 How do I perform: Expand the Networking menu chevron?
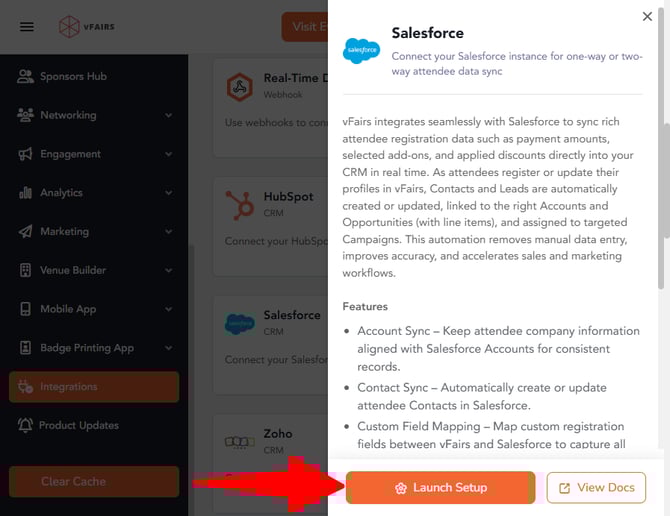coord(168,115)
